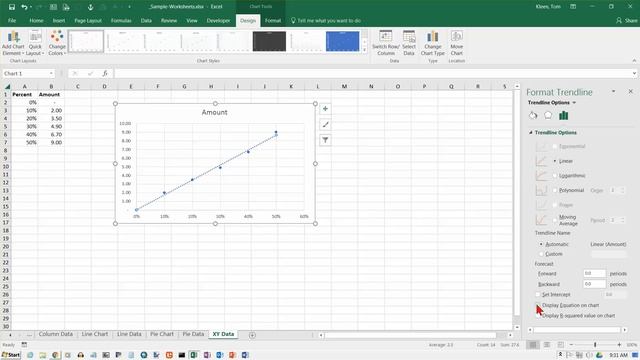Open Format Trendline task pane options arrow
The width and height of the screenshot is (640, 360).
pyautogui.click(x=613, y=91)
